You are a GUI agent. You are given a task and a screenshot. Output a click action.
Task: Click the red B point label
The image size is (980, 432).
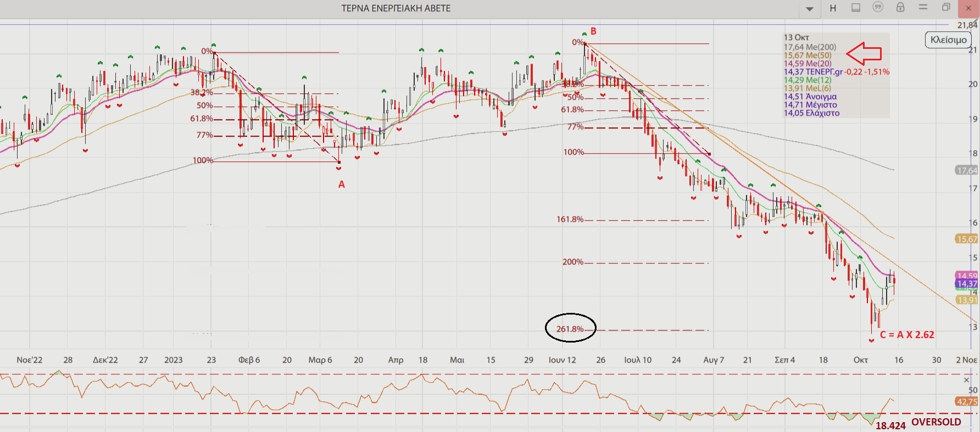593,31
